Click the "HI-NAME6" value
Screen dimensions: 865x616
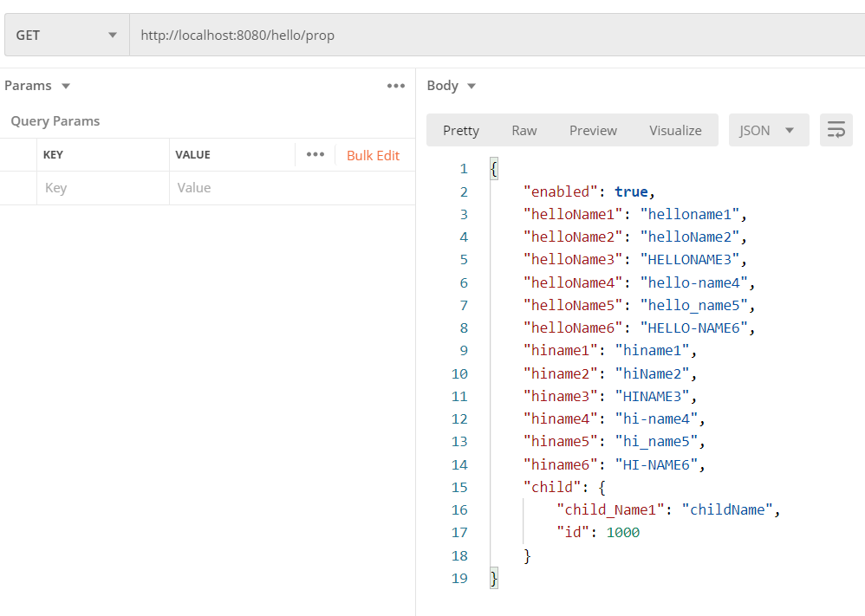point(657,465)
